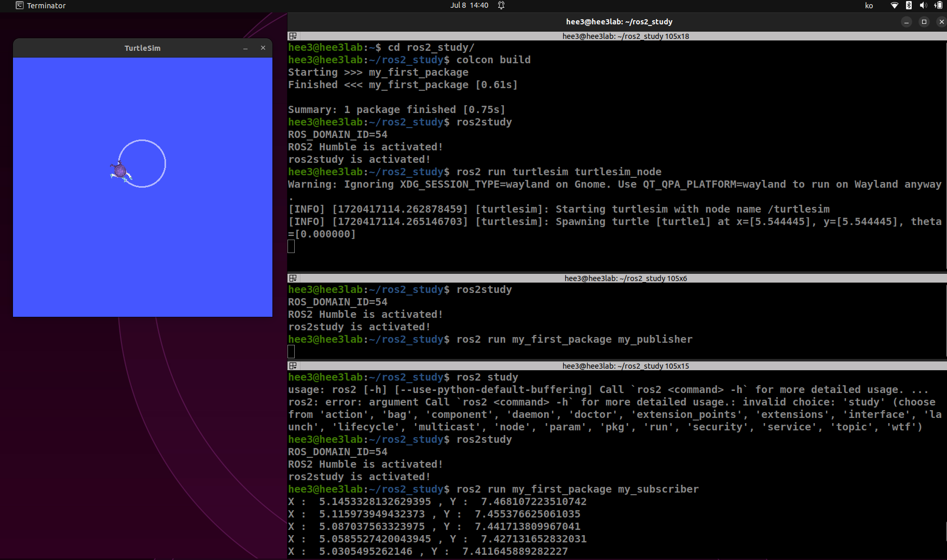Click the 'X : 5.0305495262146' output line
Screen dimensions: 947x560
[x=428, y=552]
